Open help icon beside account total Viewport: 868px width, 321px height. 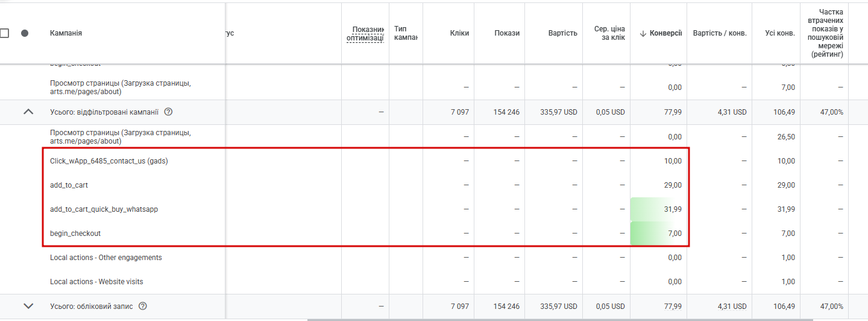(142, 306)
